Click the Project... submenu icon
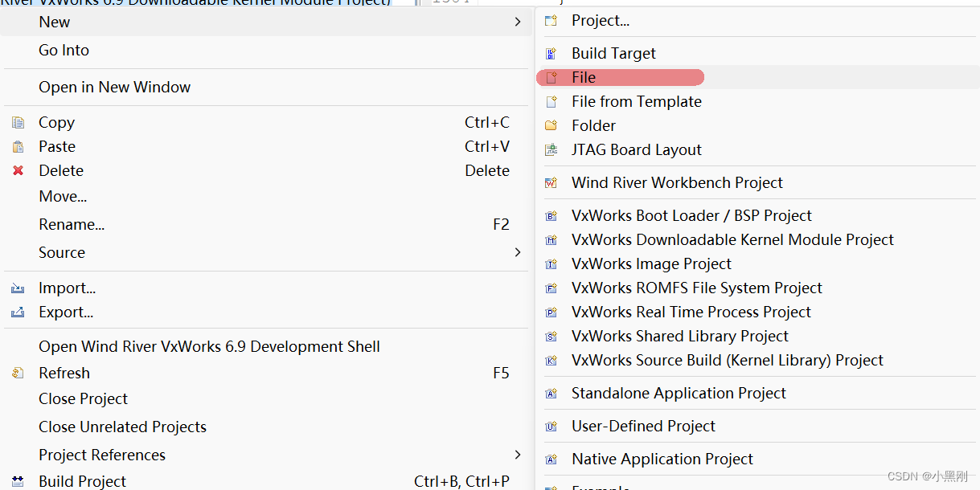The width and height of the screenshot is (980, 490). point(551,21)
